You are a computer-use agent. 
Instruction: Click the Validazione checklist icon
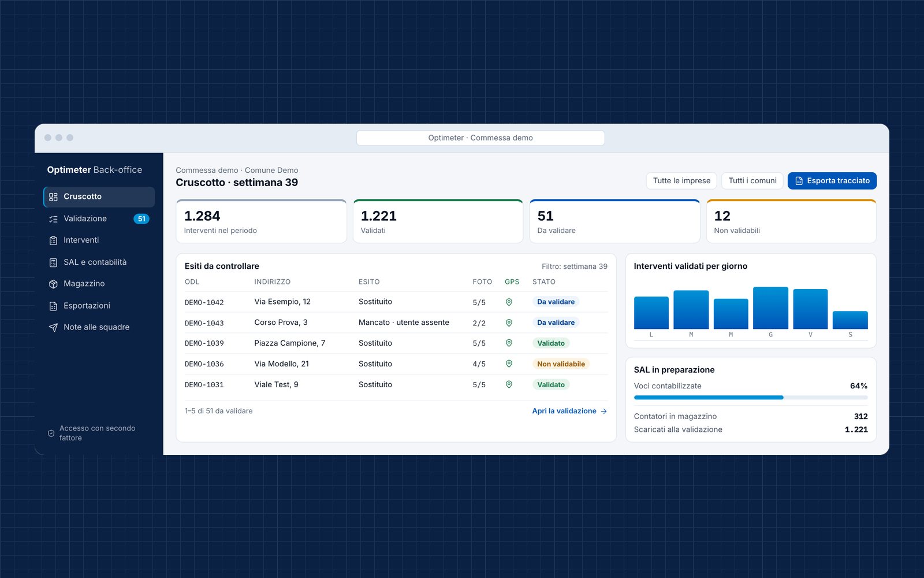(53, 219)
